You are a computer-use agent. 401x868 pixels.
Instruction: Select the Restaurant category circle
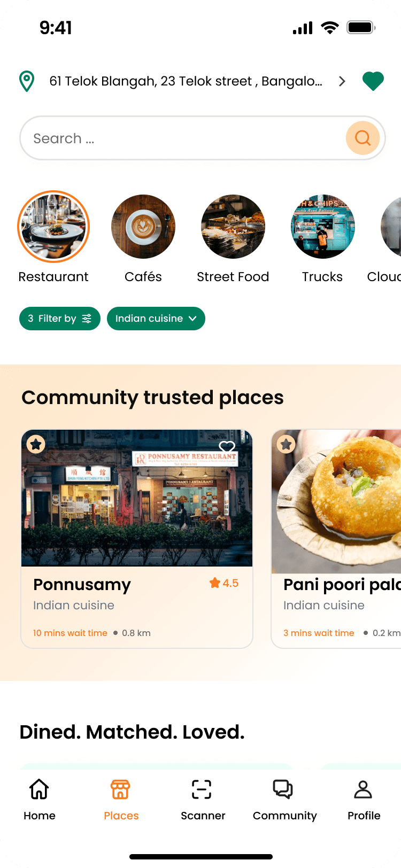(x=53, y=227)
